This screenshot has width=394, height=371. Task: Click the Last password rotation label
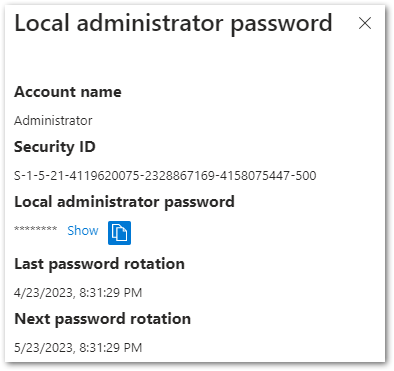tap(99, 264)
